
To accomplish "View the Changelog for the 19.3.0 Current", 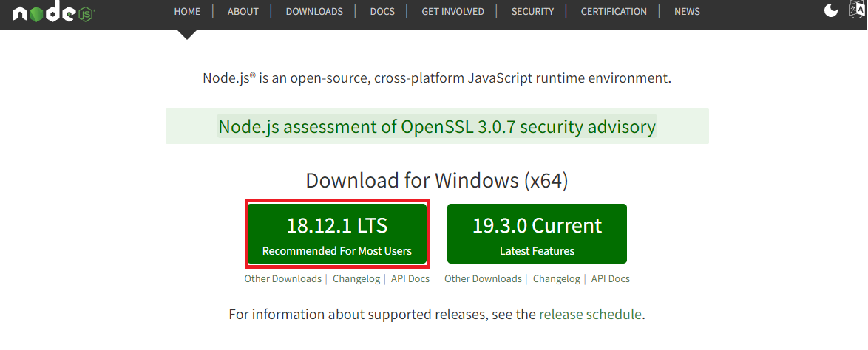I will pos(556,278).
